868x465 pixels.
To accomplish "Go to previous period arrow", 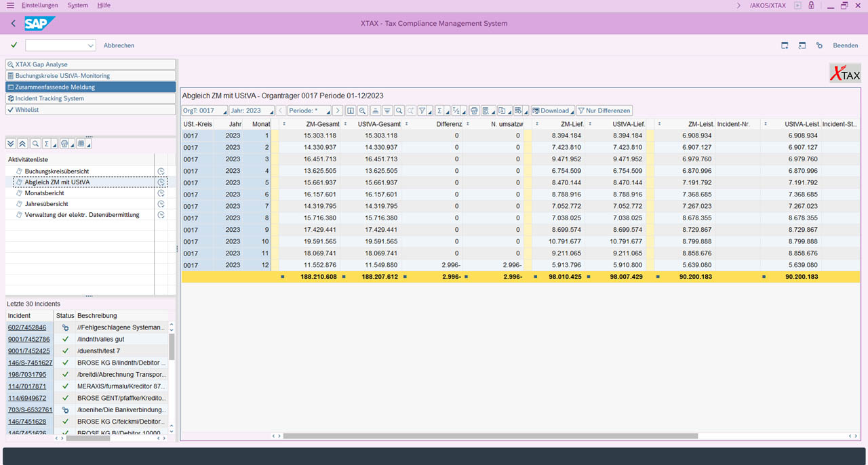I will coord(281,110).
